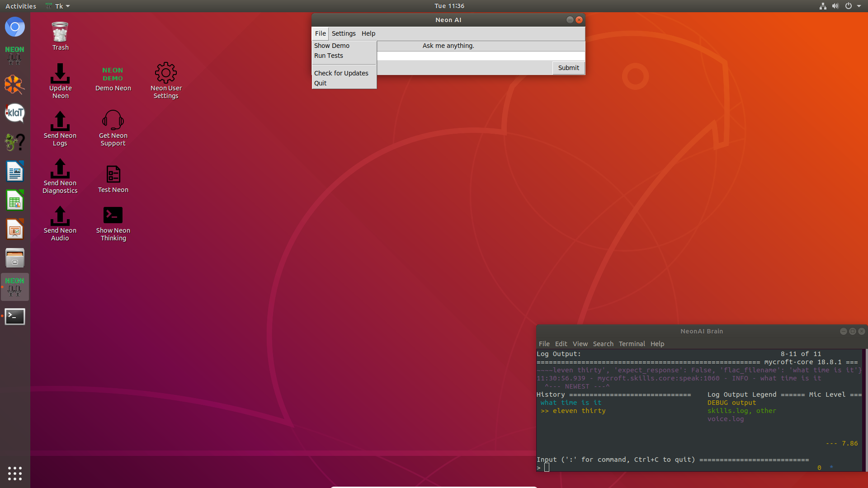Click 'voice.log' legend entry
Screen dimensions: 868x488
coord(726,419)
